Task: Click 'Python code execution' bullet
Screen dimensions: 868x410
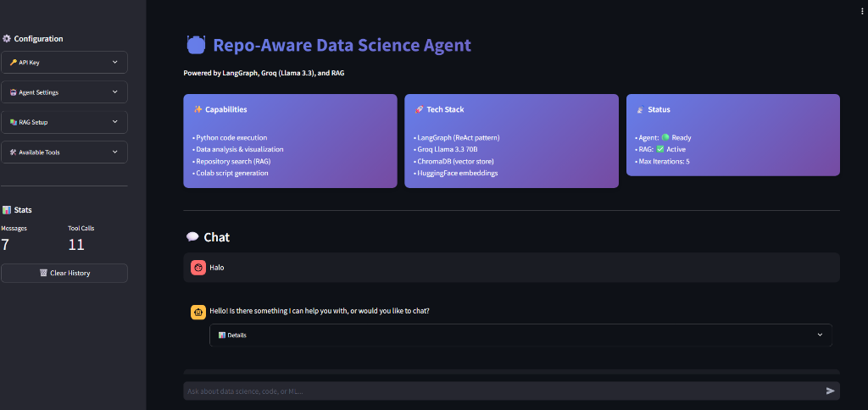Action: click(x=230, y=138)
